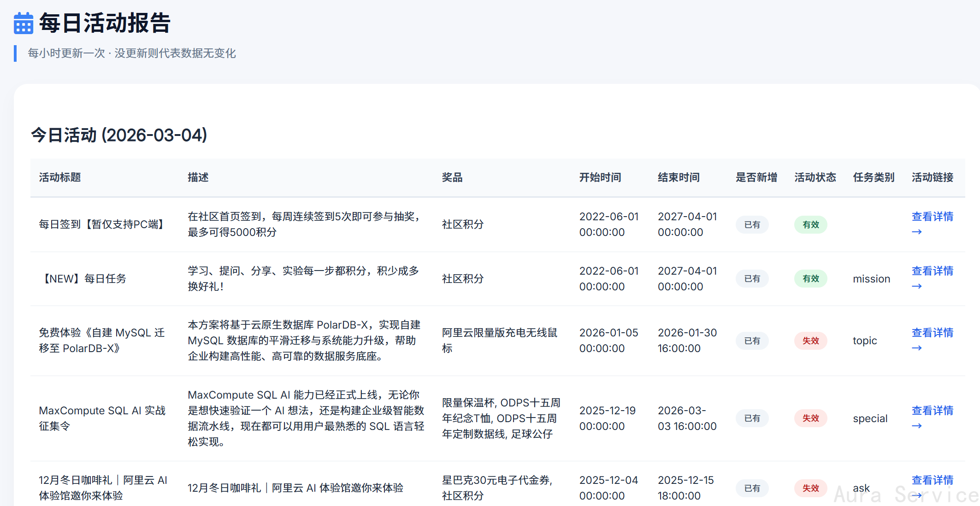Click the 已有 badge in the topic row
The width and height of the screenshot is (980, 506).
tap(752, 341)
